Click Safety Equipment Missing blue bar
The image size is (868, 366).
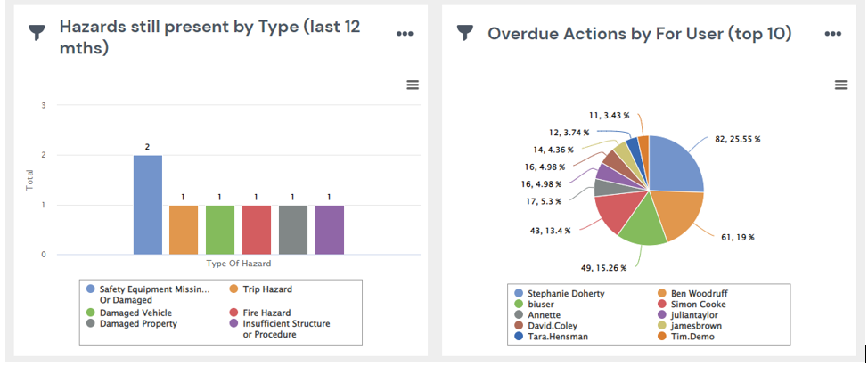(148, 205)
